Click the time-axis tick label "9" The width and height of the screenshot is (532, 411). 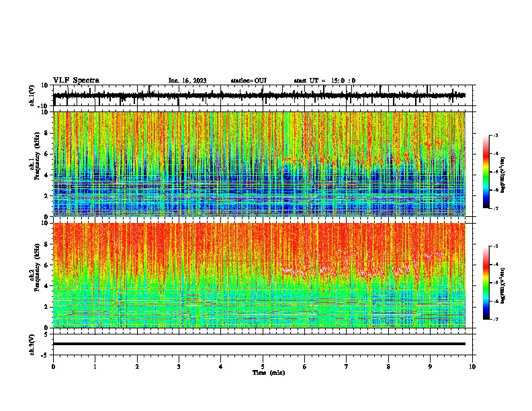pos(430,367)
